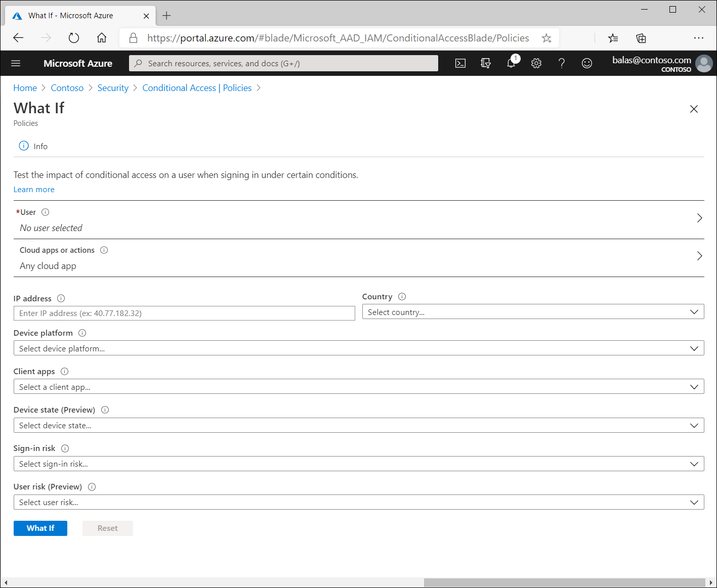Open the feedback smiley icon
This screenshot has height=588, width=717.
(587, 63)
